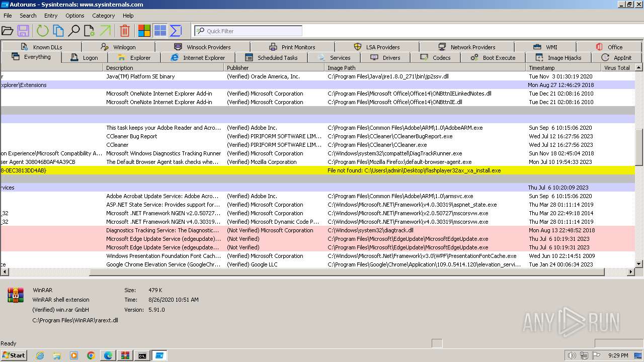Open the Search menu
This screenshot has height=362, width=644.
coord(28,16)
